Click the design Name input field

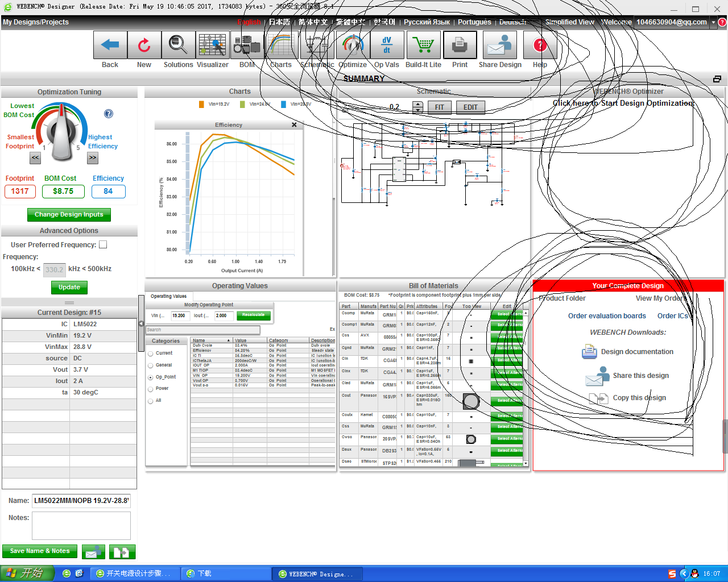click(x=81, y=501)
